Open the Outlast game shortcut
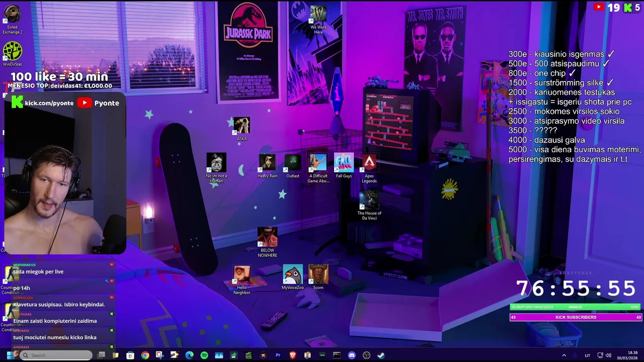Viewport: 644px width, 362px height. tap(293, 166)
